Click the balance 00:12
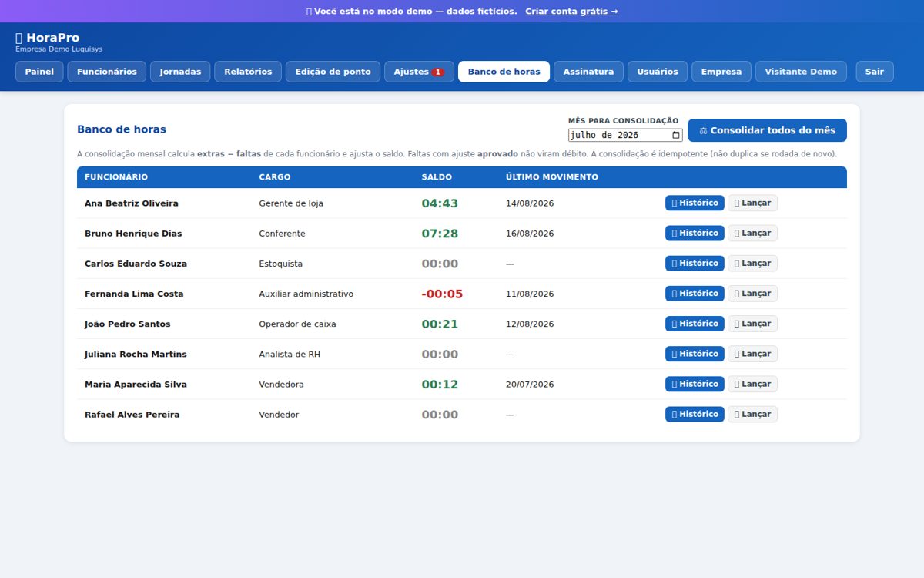Viewport: 924px width, 578px height. (440, 385)
